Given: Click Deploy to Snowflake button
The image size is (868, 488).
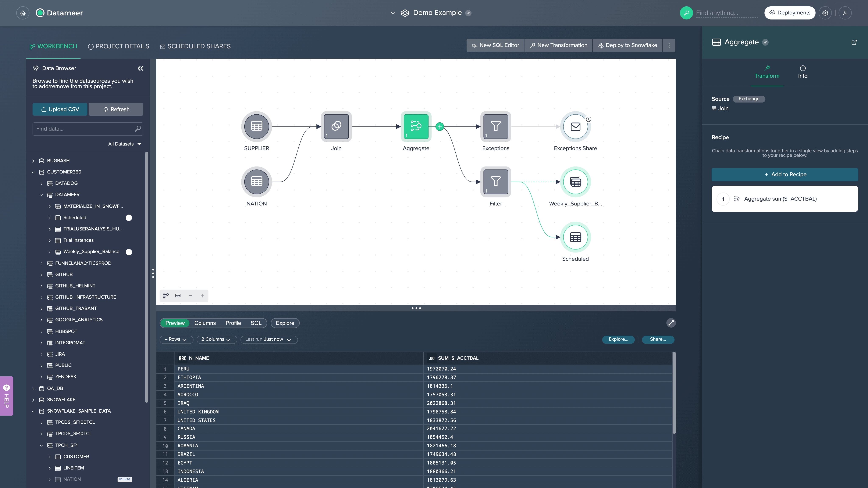Looking at the screenshot, I should [627, 46].
